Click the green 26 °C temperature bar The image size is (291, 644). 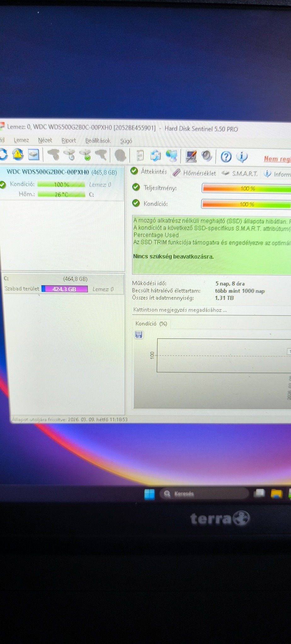61,194
